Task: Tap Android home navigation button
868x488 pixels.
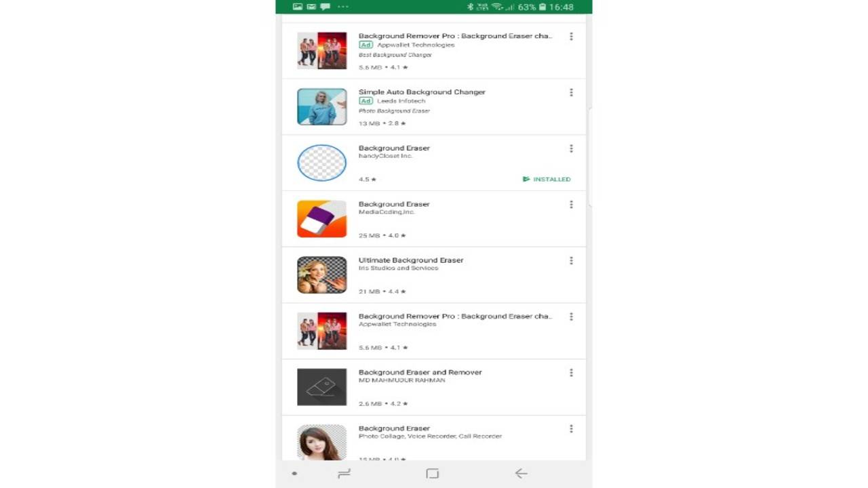Action: point(433,474)
